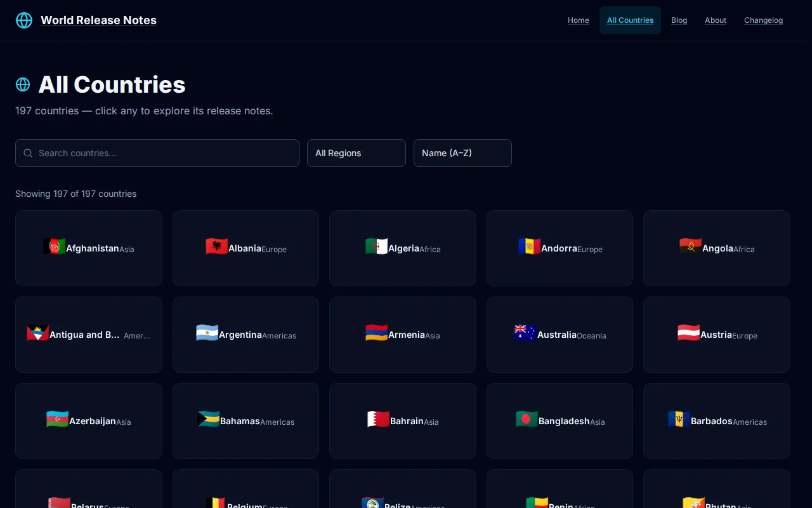Screen dimensions: 812x508
Task: Click the globe icon beside All Countries heading
Action: pos(23,84)
